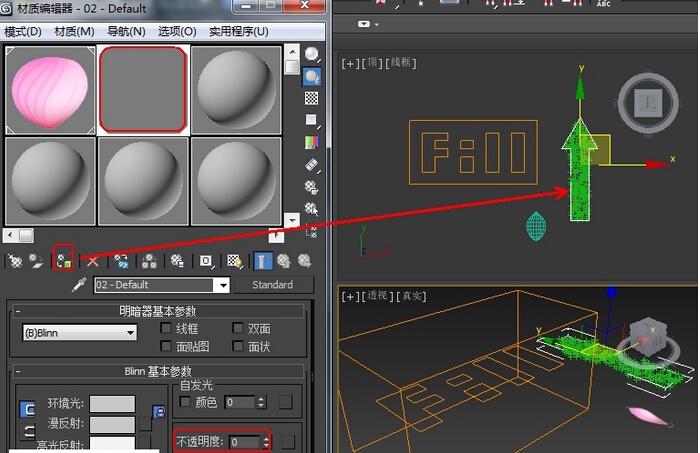Click the 不透明度 spinner arrows
Screen dimensions: 700x453
(x=266, y=442)
